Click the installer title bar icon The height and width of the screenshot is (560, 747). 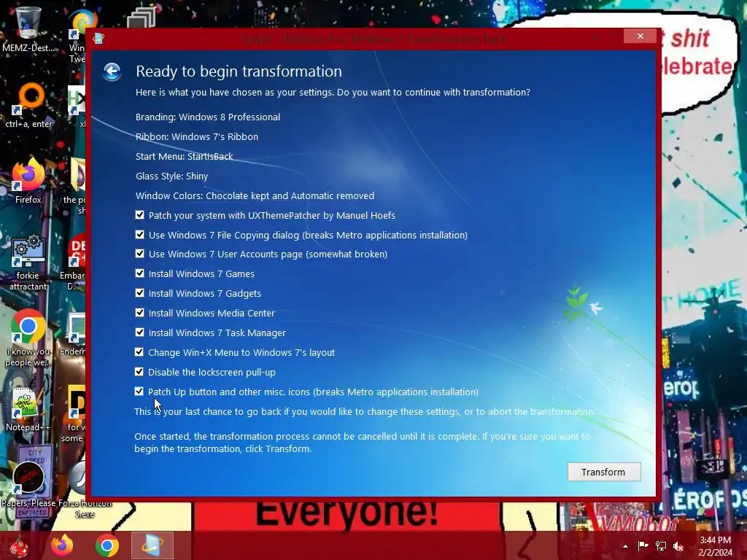pos(98,38)
